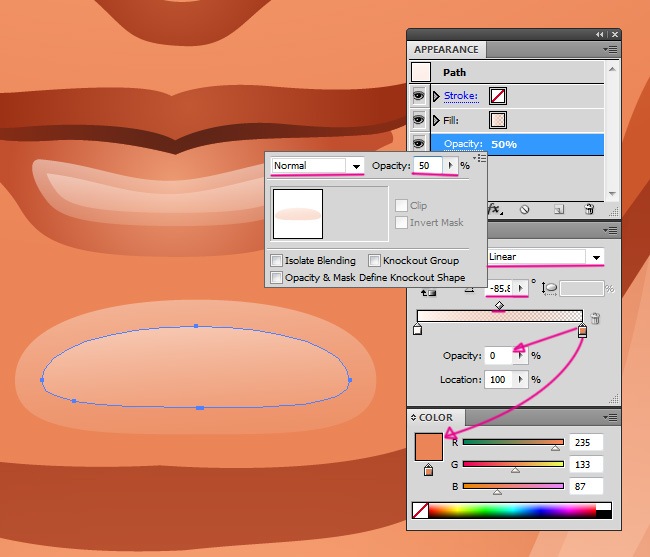
Task: Click the Duplicate Selected Item icon
Action: coord(559,209)
